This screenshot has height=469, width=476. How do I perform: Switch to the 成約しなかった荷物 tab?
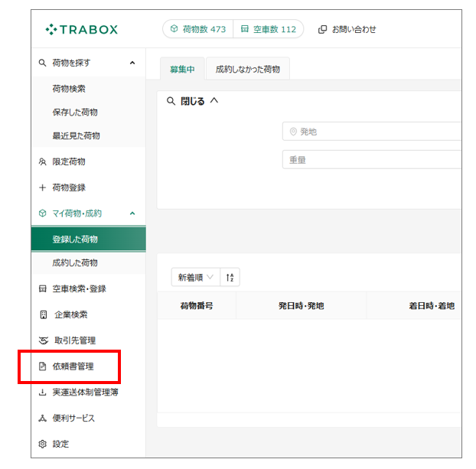(248, 69)
